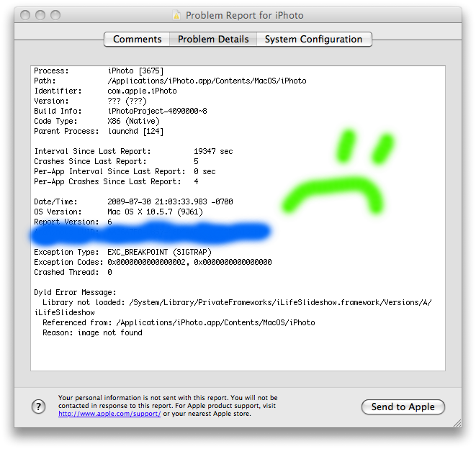
Task: Click the 'launchd [124]' parent process
Action: point(135,132)
